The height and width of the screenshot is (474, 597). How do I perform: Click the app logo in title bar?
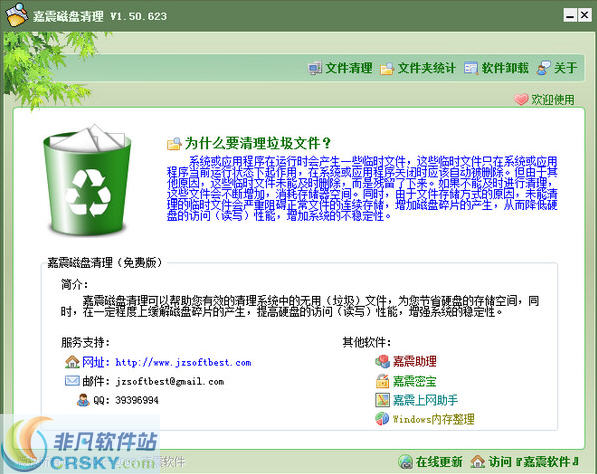(16, 14)
